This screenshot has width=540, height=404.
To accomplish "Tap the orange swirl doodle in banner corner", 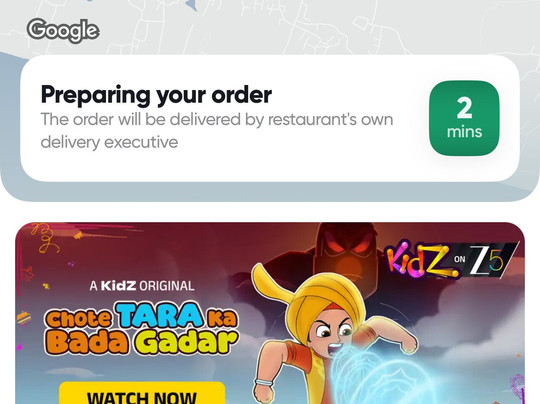I will 43,238.
